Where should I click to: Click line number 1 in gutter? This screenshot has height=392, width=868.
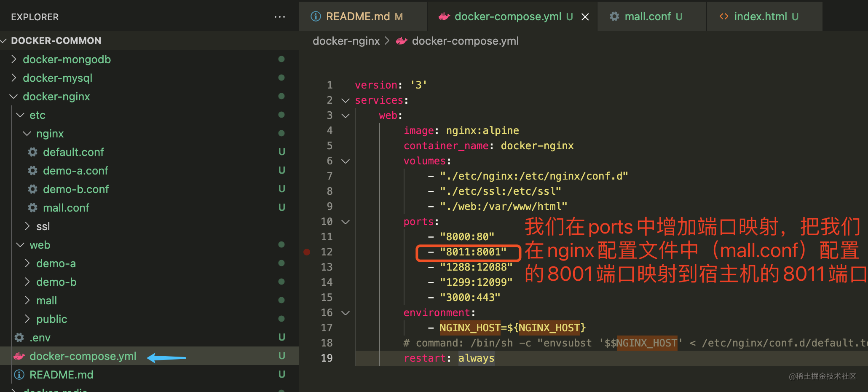pos(330,85)
